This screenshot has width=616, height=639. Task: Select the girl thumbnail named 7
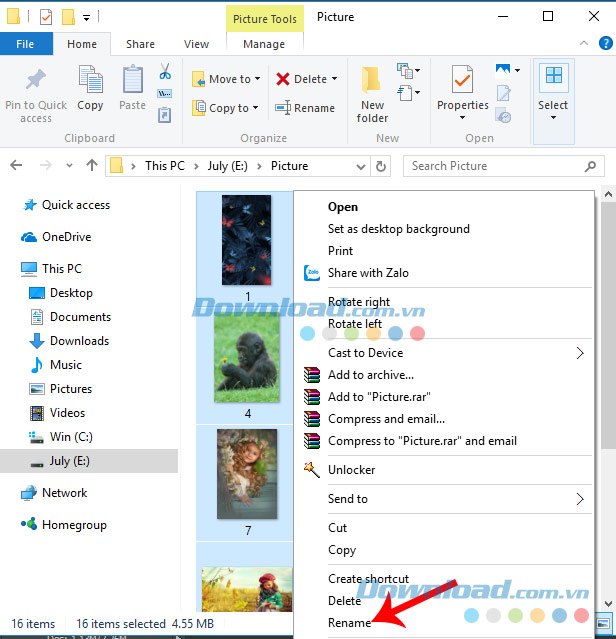(x=247, y=474)
